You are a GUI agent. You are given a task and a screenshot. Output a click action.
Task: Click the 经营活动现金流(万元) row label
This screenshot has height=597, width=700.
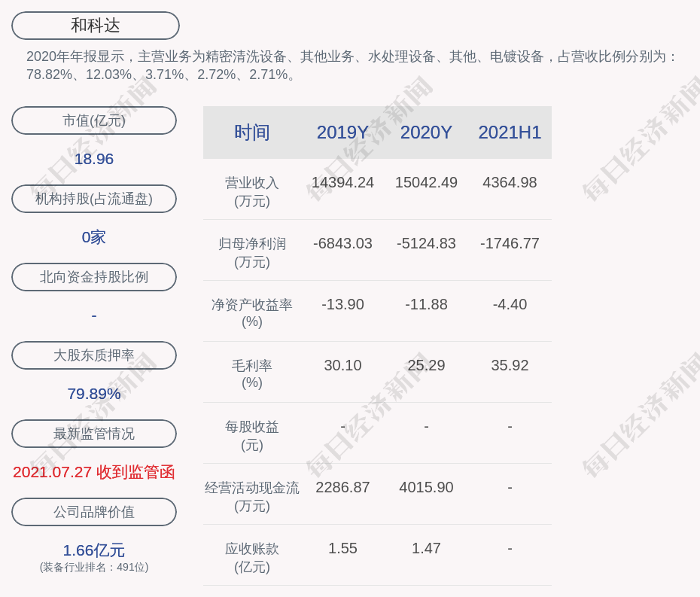252,497
